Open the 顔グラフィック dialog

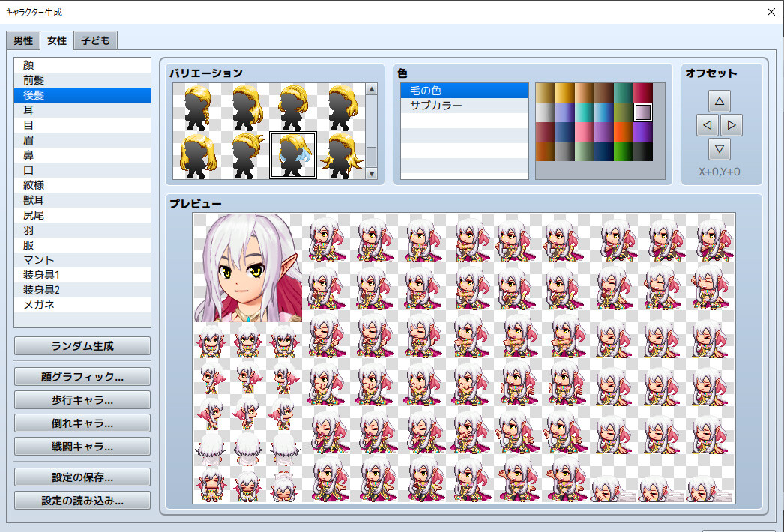(x=82, y=376)
